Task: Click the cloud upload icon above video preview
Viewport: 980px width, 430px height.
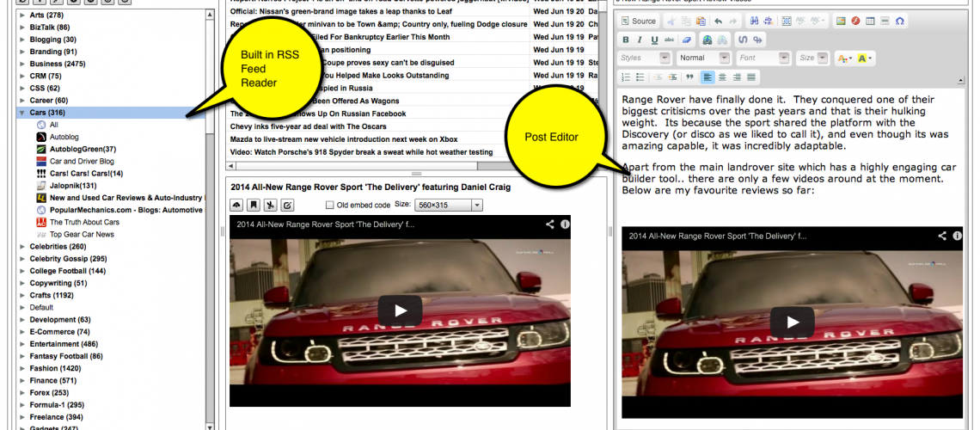Action: pyautogui.click(x=237, y=205)
